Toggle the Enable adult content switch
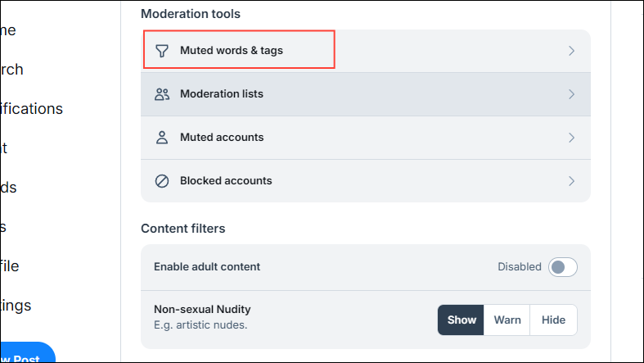644x363 pixels. click(x=563, y=267)
